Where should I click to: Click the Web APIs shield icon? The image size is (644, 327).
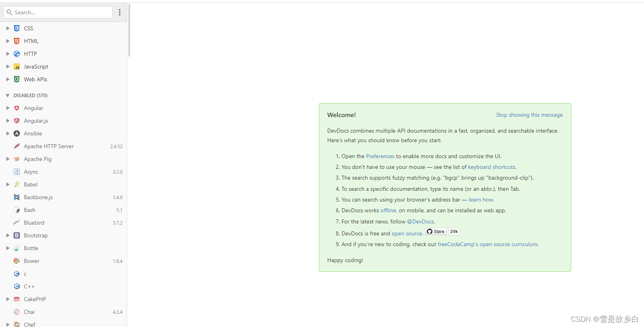[x=17, y=79]
